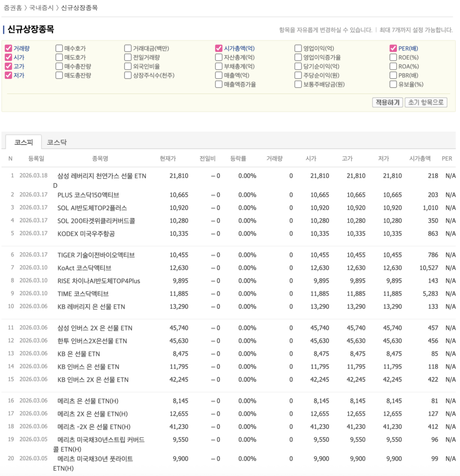This screenshot has width=460, height=476.
Task: Select the 거래대금(백만) checkbox
Action: (128, 48)
